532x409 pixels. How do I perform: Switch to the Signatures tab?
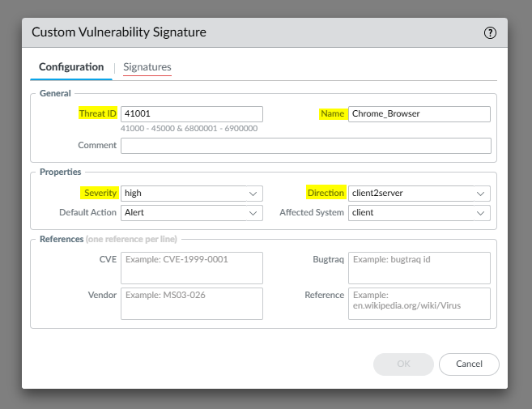[x=147, y=67]
